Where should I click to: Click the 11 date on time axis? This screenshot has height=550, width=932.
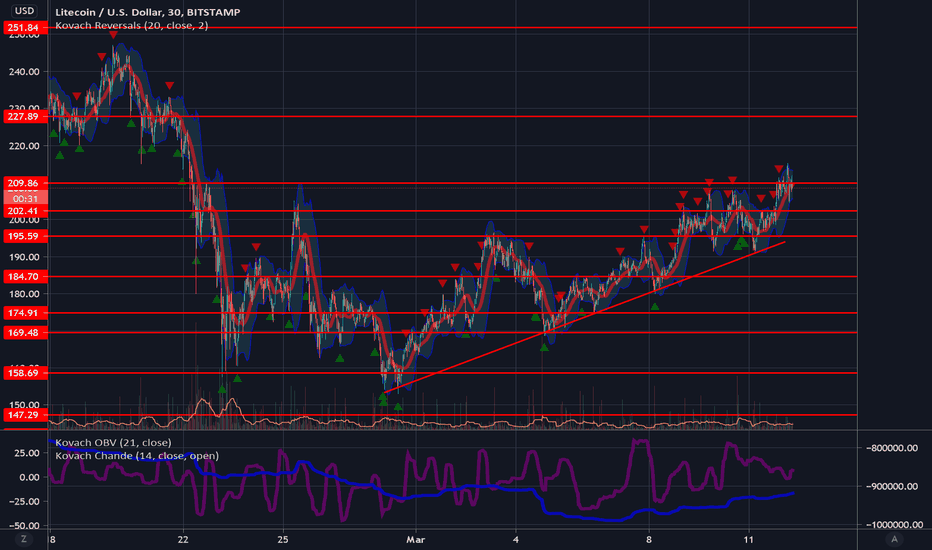[x=748, y=540]
